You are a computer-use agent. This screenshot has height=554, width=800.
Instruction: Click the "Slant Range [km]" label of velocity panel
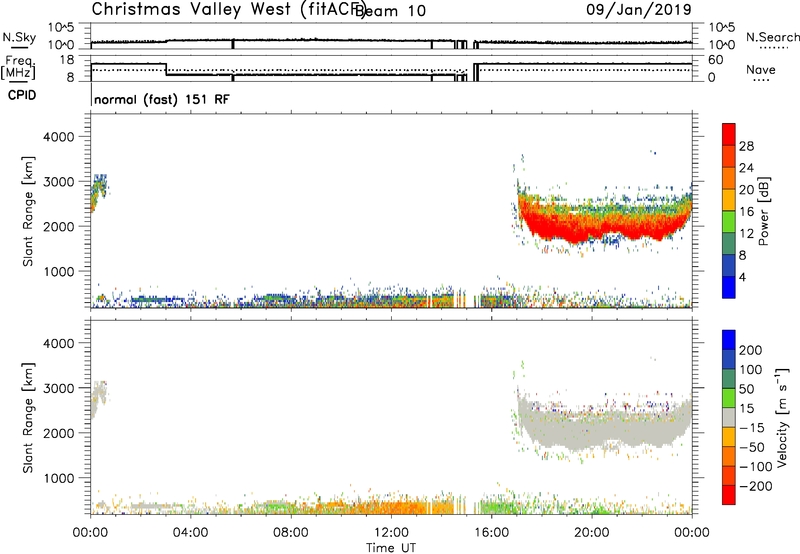(28, 417)
